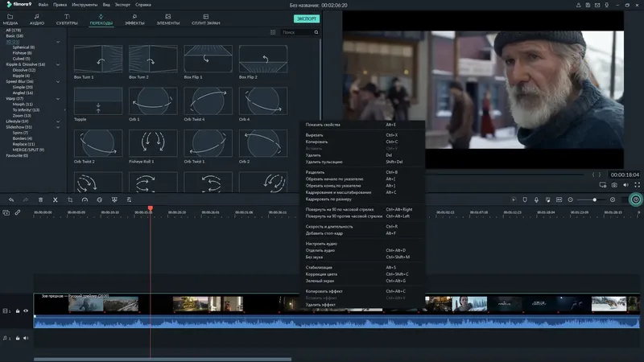Switch to grid view icon near search

coord(273,32)
